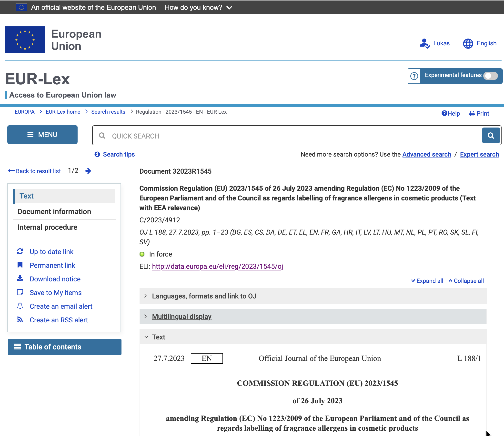Screen dimensions: 504x436
Task: Click the Permanent link bookmark icon
Action: tap(20, 265)
